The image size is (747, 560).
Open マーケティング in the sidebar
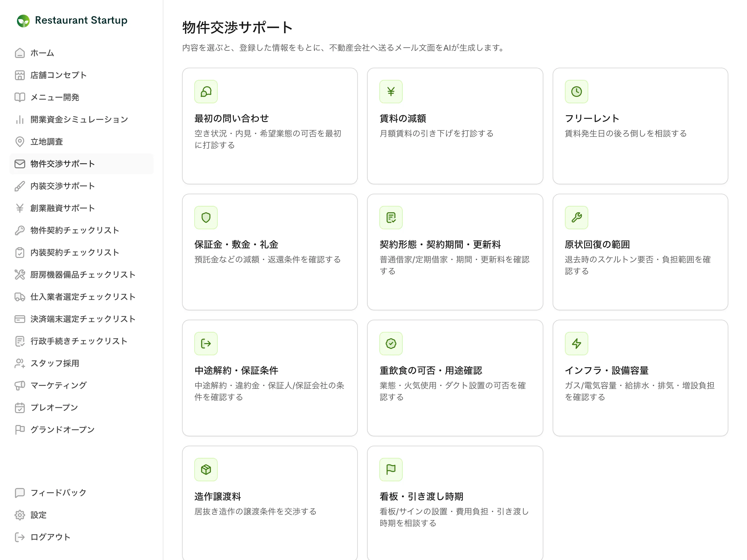tap(81, 386)
